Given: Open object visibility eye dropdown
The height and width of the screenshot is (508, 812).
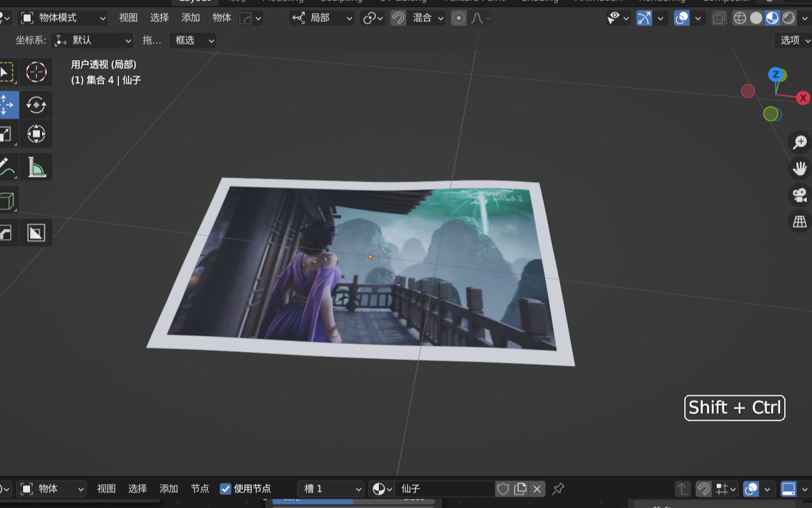Looking at the screenshot, I should (x=618, y=18).
